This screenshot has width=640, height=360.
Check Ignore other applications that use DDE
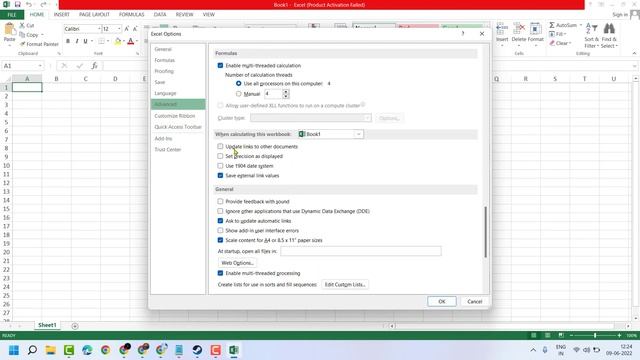coord(220,211)
